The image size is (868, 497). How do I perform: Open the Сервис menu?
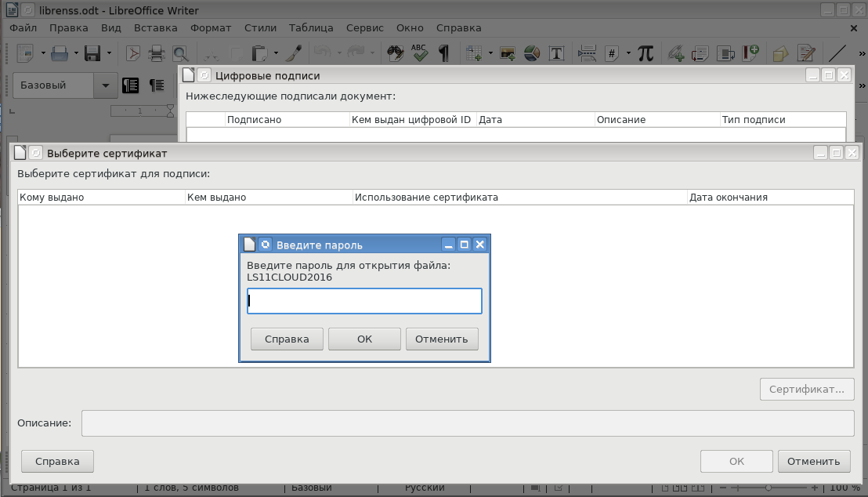pos(365,27)
